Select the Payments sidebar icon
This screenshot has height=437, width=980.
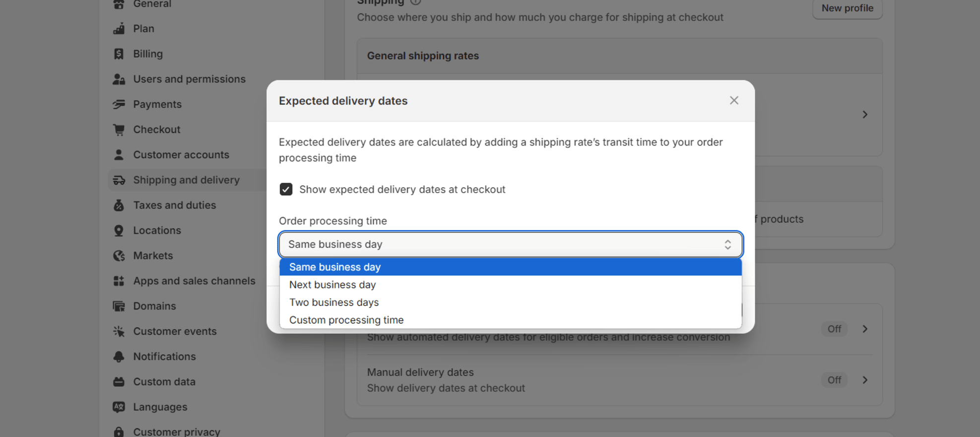point(119,104)
